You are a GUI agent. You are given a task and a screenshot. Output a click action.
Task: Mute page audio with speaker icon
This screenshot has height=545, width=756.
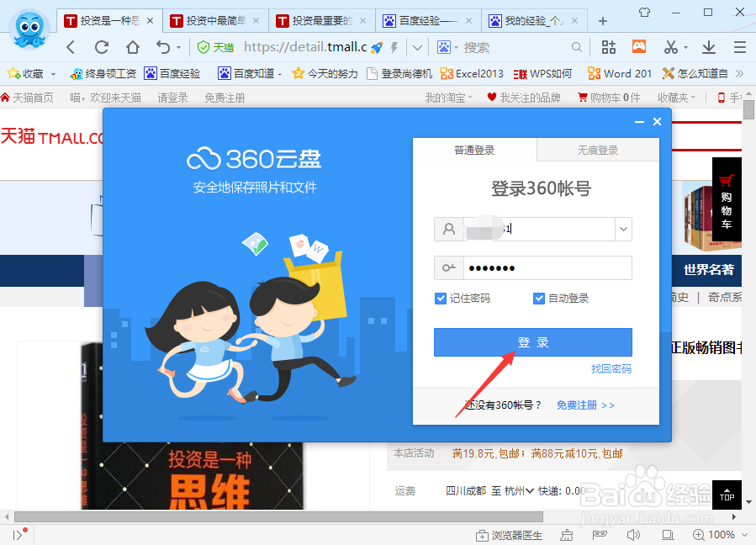pyautogui.click(x=635, y=535)
